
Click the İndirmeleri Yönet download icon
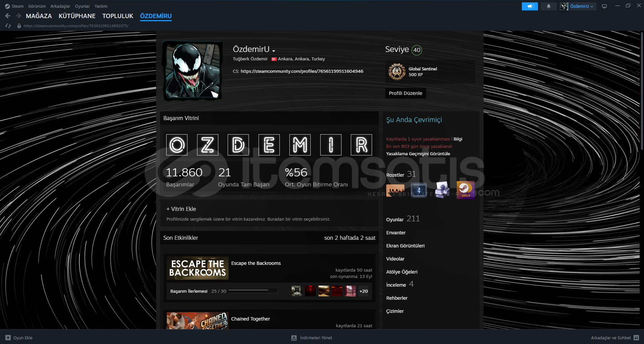(294, 338)
